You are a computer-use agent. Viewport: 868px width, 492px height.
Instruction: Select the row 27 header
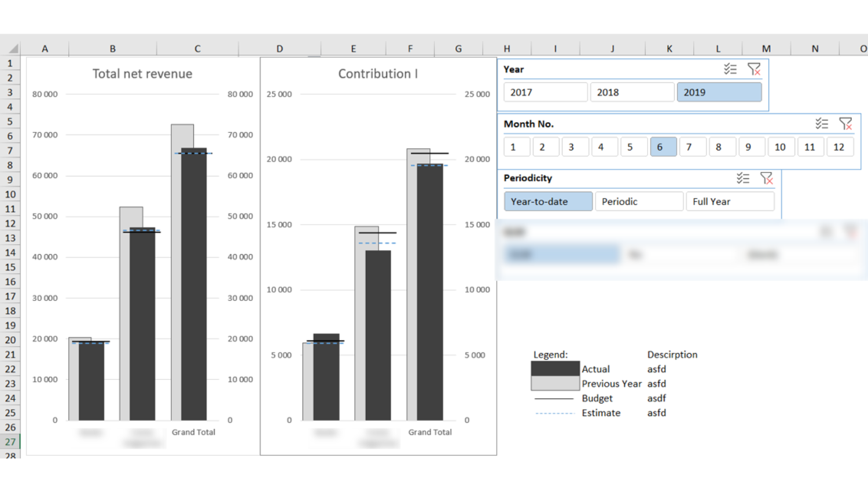(x=10, y=442)
